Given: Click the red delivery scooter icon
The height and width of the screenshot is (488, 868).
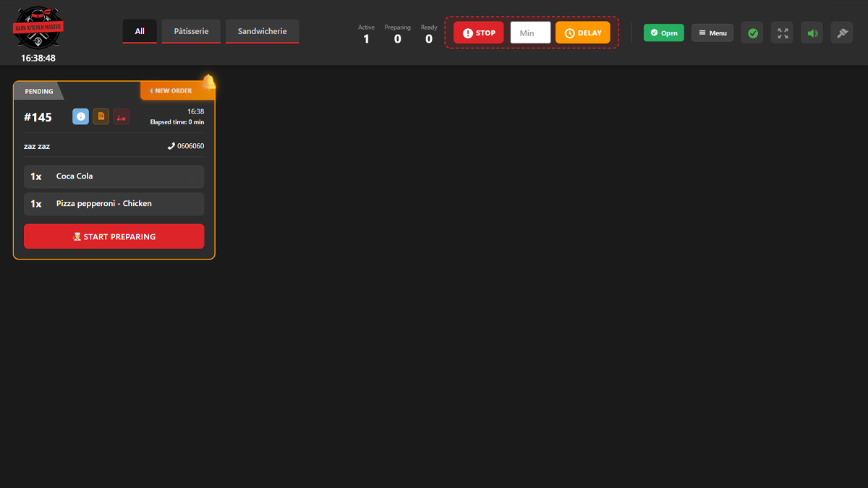Looking at the screenshot, I should (x=121, y=116).
